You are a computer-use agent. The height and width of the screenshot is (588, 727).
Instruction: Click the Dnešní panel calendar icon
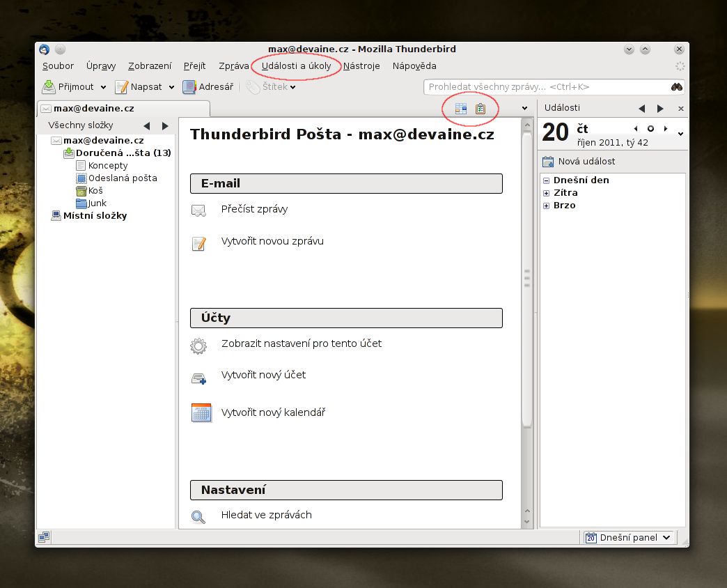pos(591,537)
